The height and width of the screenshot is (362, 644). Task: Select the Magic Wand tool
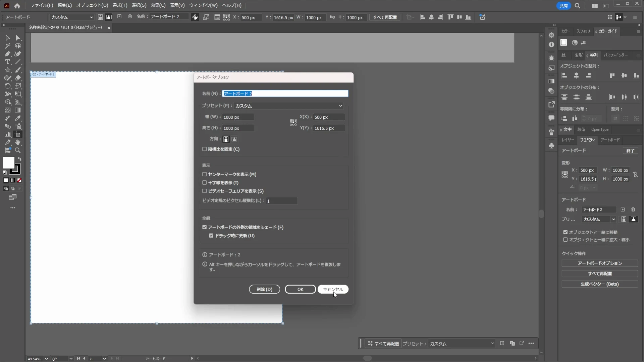tap(7, 46)
